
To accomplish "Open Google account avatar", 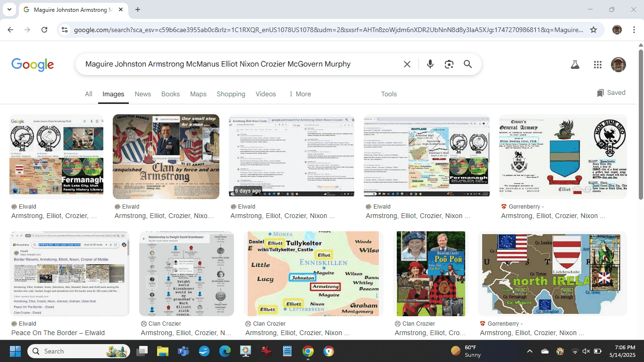I will (x=619, y=65).
